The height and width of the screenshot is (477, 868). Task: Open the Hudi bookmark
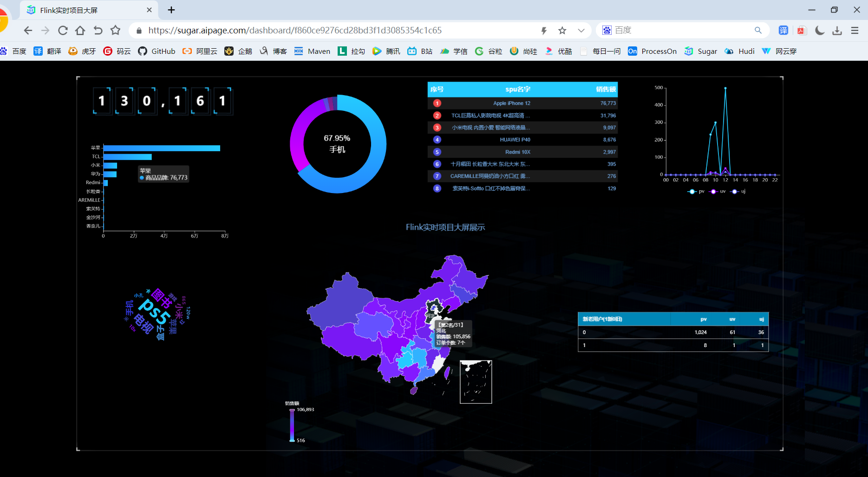point(739,51)
